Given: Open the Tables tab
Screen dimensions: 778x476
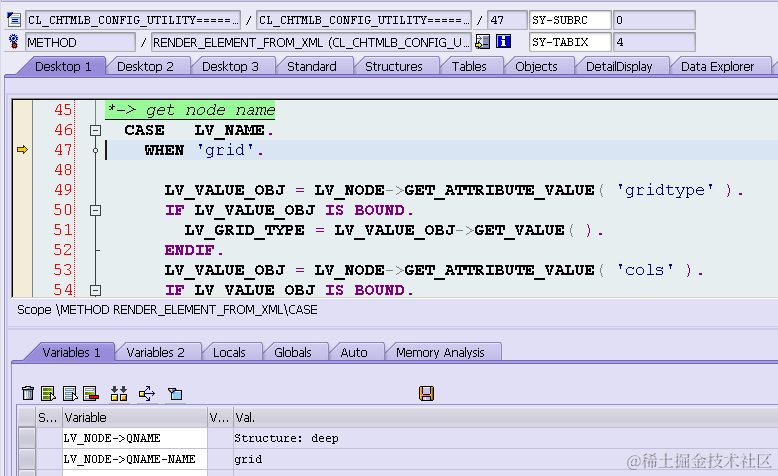Looking at the screenshot, I should pyautogui.click(x=469, y=67).
